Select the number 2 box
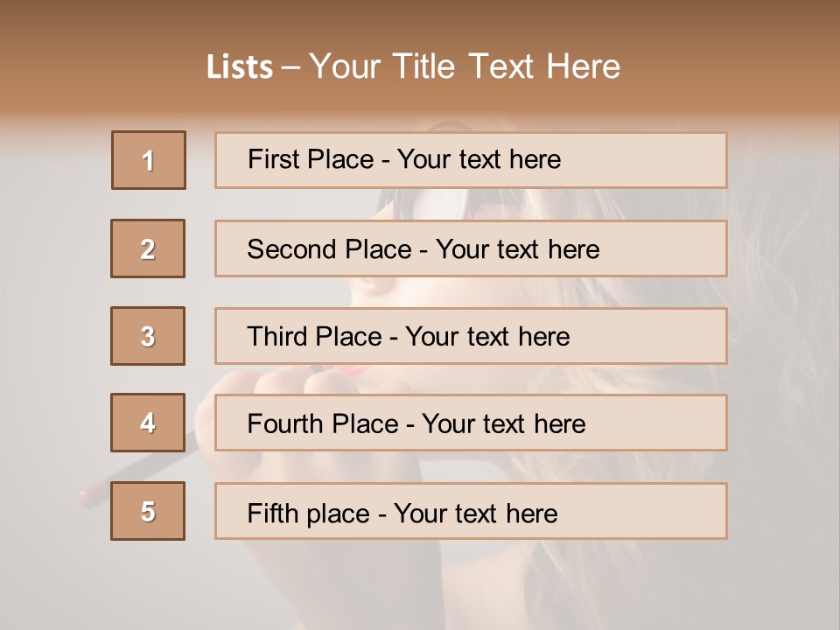This screenshot has height=630, width=840. 148,248
